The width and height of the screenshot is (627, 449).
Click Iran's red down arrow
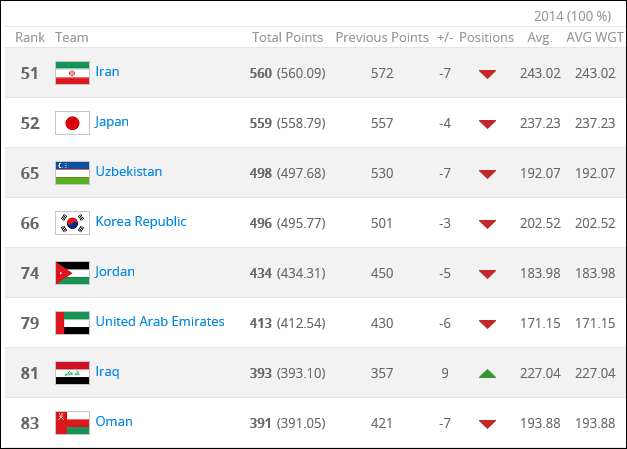coord(487,74)
